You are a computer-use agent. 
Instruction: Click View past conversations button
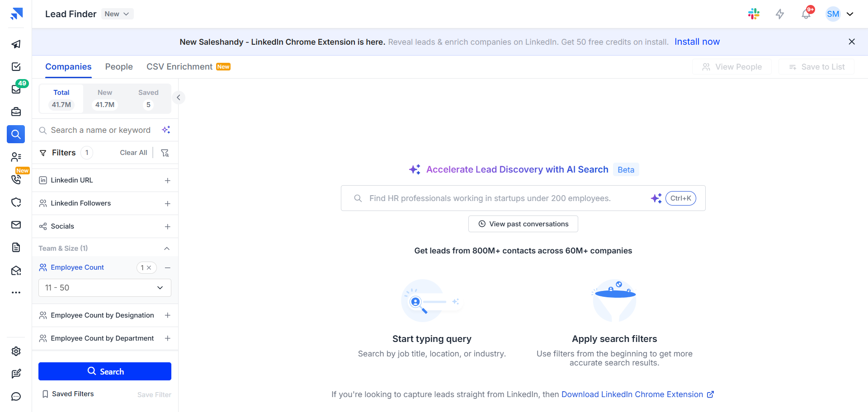[x=523, y=224]
